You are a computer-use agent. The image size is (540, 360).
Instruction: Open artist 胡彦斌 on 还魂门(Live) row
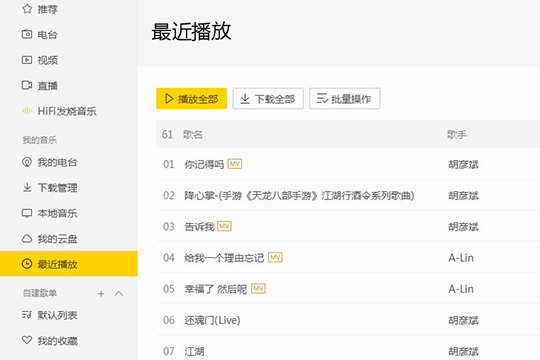(x=463, y=320)
